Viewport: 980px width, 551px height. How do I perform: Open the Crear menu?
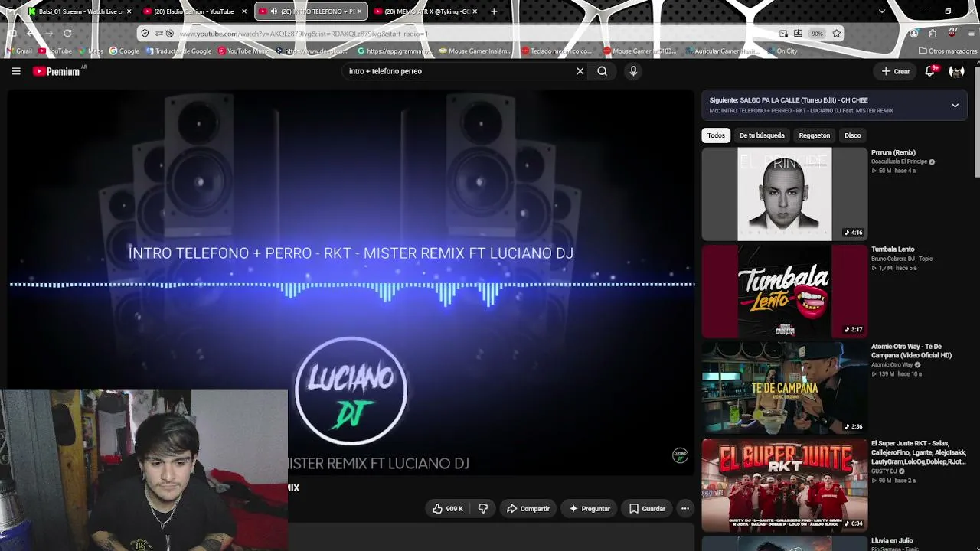tap(896, 71)
